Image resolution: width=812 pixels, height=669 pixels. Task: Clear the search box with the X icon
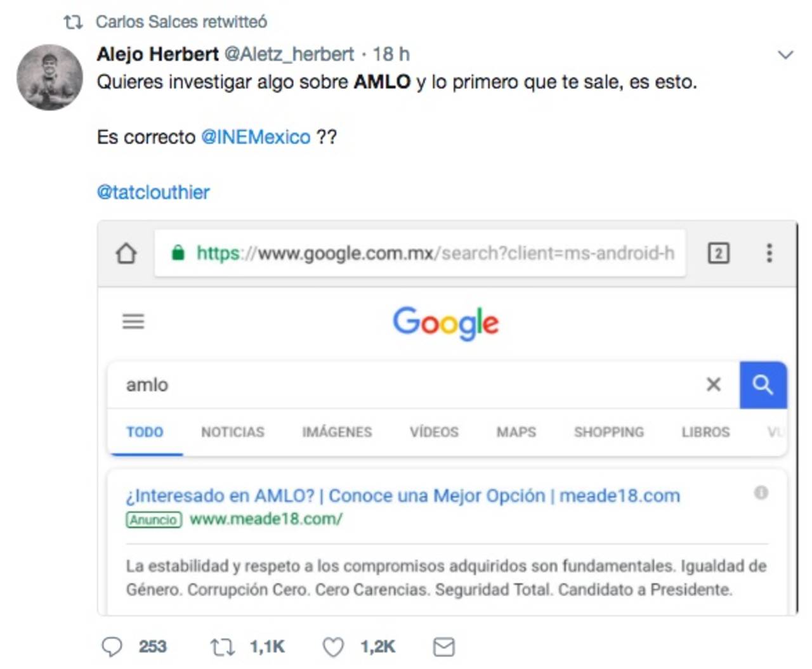(x=714, y=384)
